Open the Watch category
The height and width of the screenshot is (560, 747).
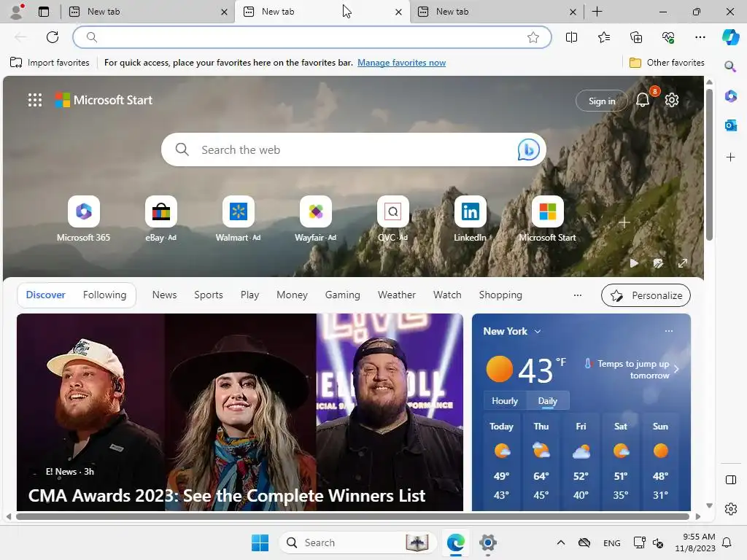coord(447,295)
